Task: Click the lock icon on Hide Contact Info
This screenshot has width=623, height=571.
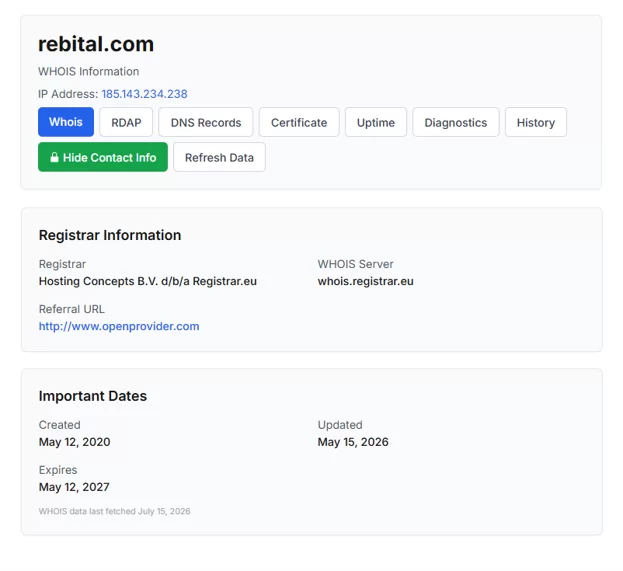Action: click(54, 157)
